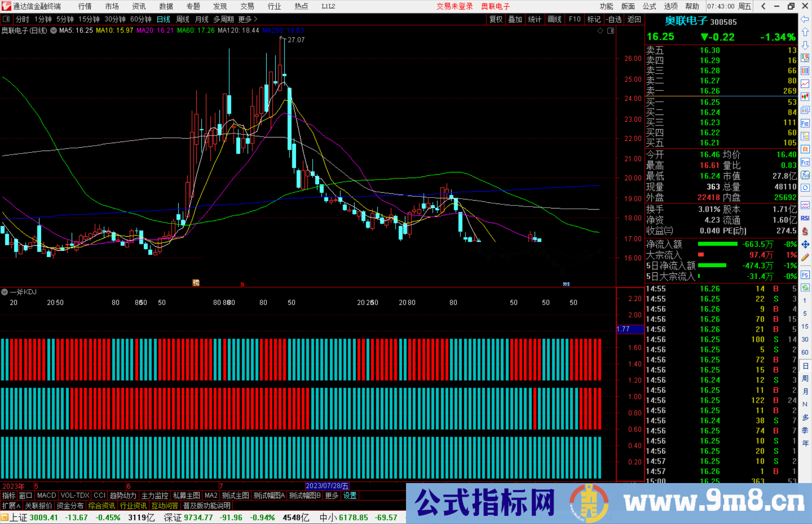Screen dimensions: 812x524
Task: Collapse the 一斧KDJ indicator panel
Action: (5, 292)
